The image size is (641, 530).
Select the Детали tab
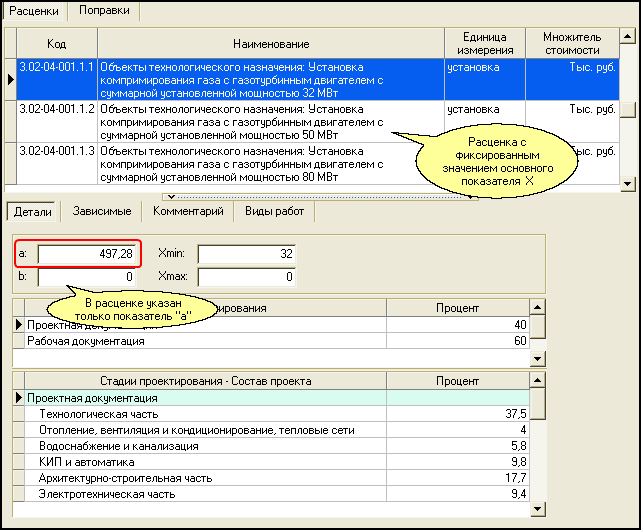point(33,211)
